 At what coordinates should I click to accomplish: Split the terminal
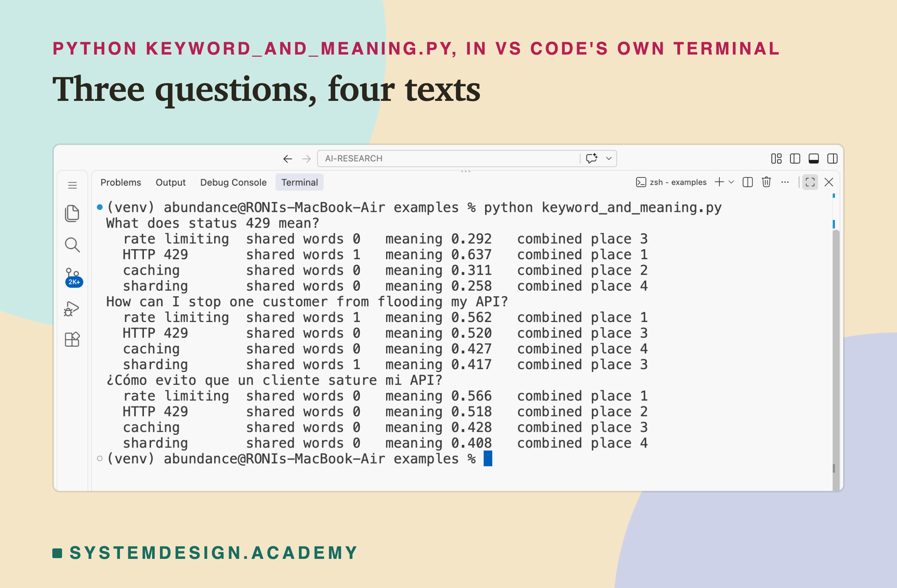(747, 182)
